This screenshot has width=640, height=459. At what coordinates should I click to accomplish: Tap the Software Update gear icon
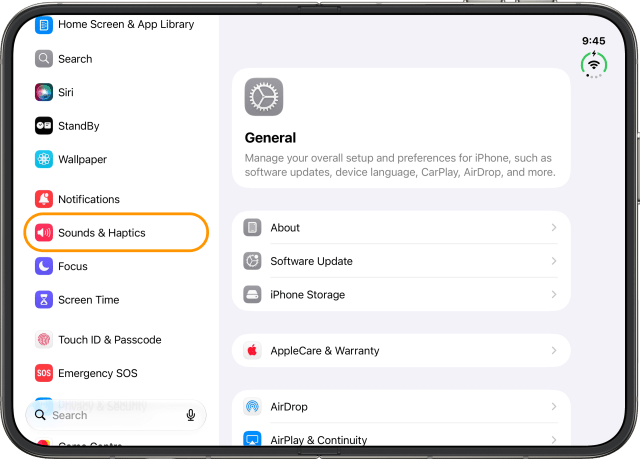(252, 261)
